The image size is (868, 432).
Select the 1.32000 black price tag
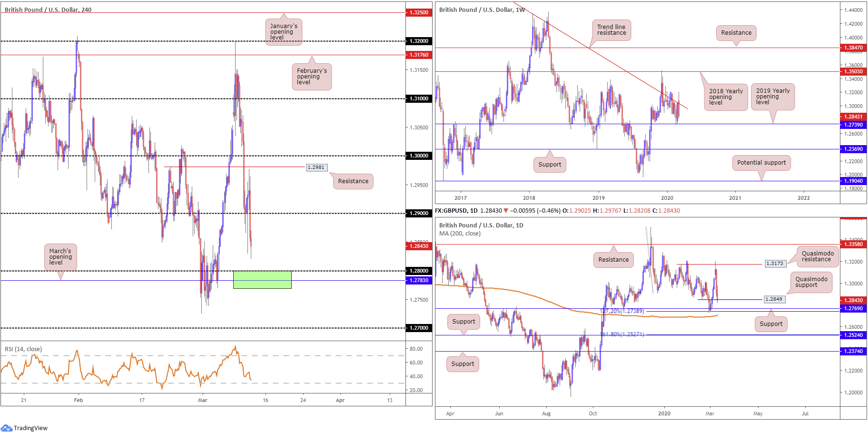click(419, 41)
